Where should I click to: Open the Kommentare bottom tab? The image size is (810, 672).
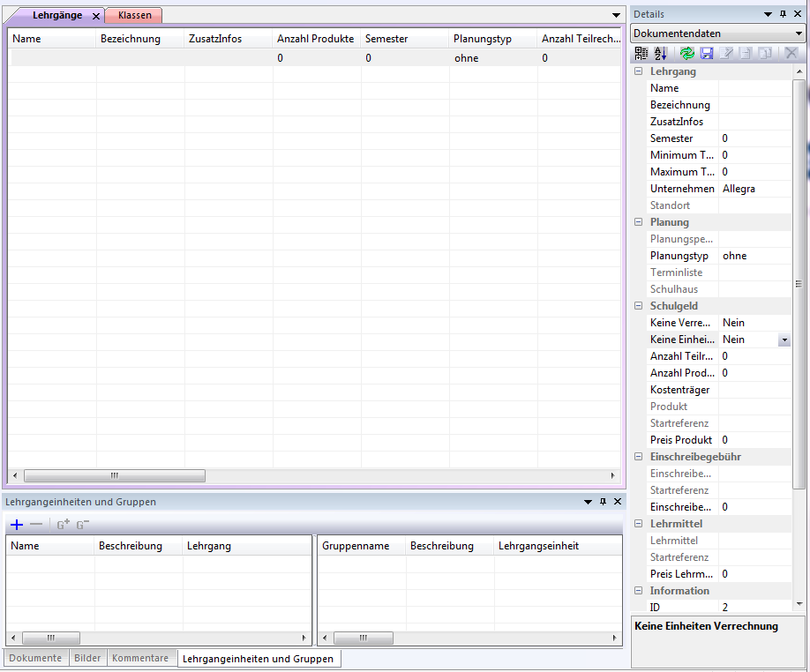tap(139, 658)
